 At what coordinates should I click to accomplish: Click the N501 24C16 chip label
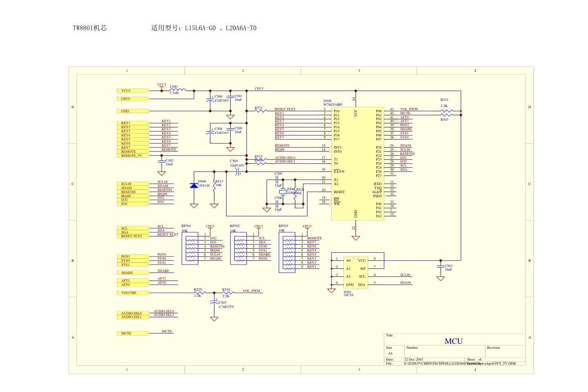pyautogui.click(x=348, y=293)
